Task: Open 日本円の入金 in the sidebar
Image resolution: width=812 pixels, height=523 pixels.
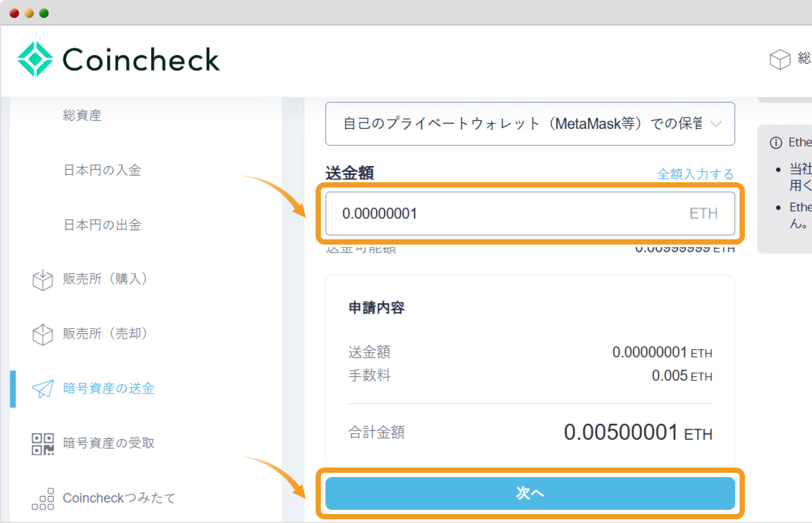Action: [x=103, y=170]
